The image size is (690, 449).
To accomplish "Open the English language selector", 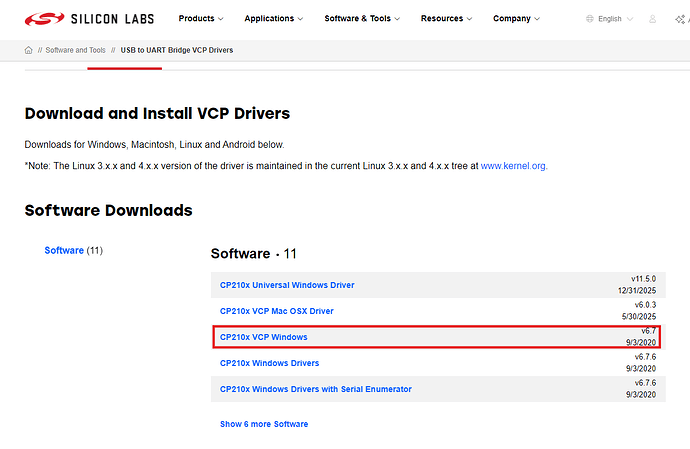I will click(x=615, y=19).
